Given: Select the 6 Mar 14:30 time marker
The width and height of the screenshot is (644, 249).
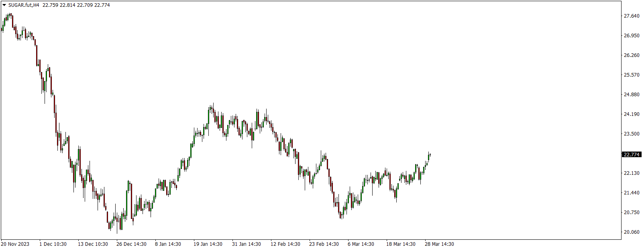Looking at the screenshot, I should point(361,244).
